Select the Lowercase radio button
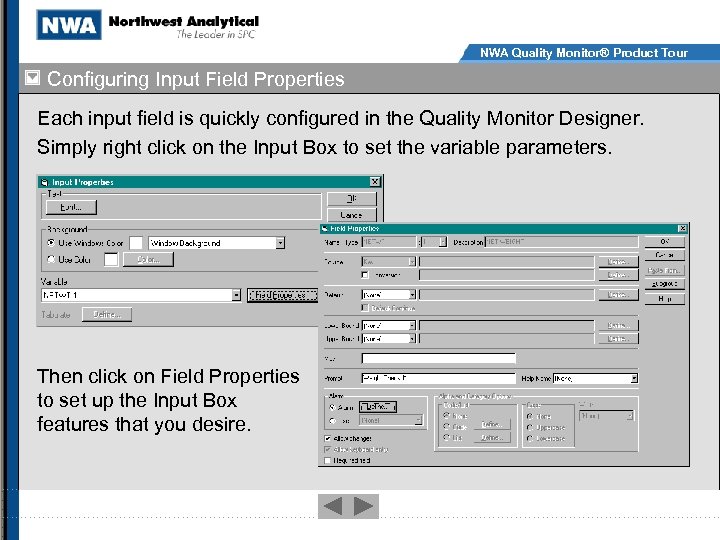Screen dimensions: 720x540 coord(529,439)
